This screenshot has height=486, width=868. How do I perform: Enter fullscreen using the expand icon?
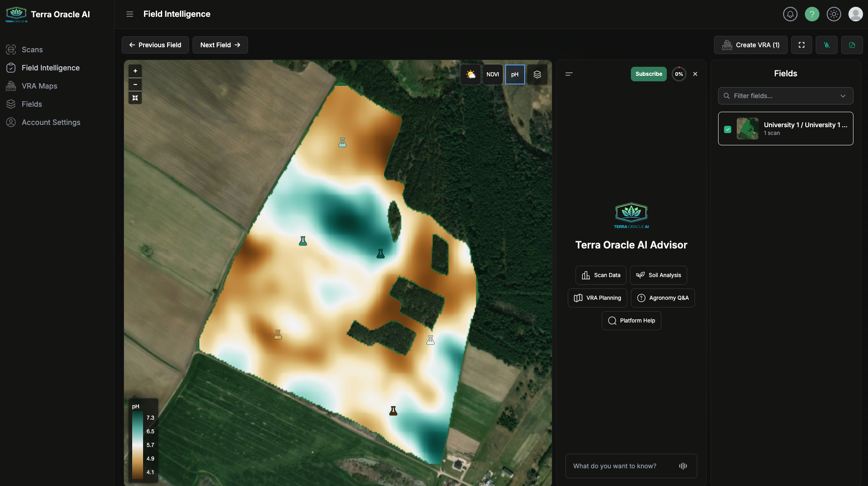coord(801,45)
